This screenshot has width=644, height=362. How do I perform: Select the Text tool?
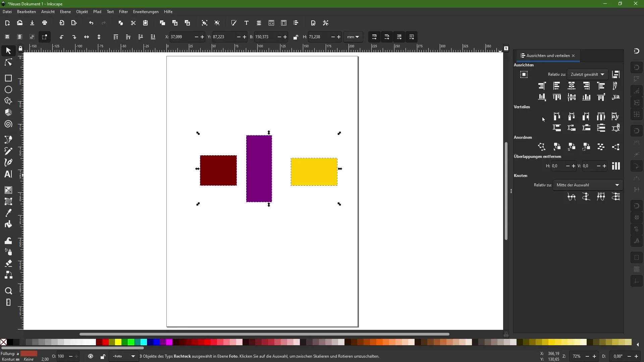(x=8, y=174)
